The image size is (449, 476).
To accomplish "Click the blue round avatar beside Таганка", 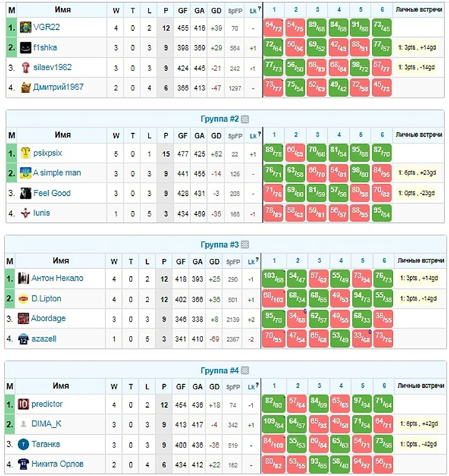I will coord(23,444).
